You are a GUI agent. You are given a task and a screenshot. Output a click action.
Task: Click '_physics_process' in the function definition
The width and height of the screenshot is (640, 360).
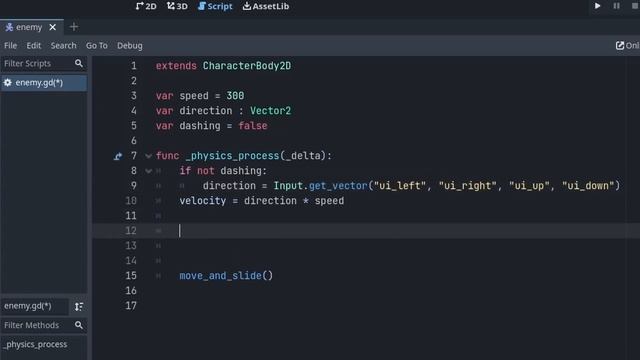pos(232,156)
